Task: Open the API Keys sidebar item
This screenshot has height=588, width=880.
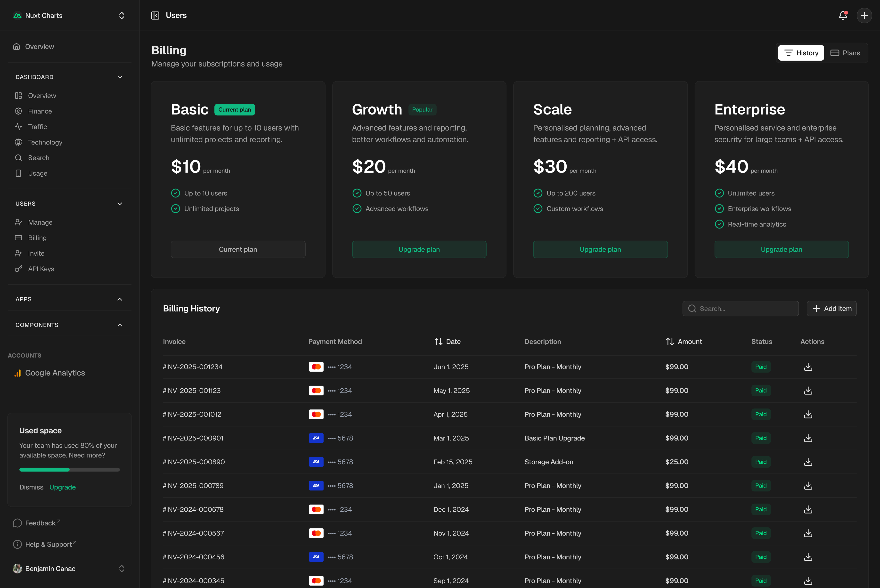Action: [x=41, y=269]
